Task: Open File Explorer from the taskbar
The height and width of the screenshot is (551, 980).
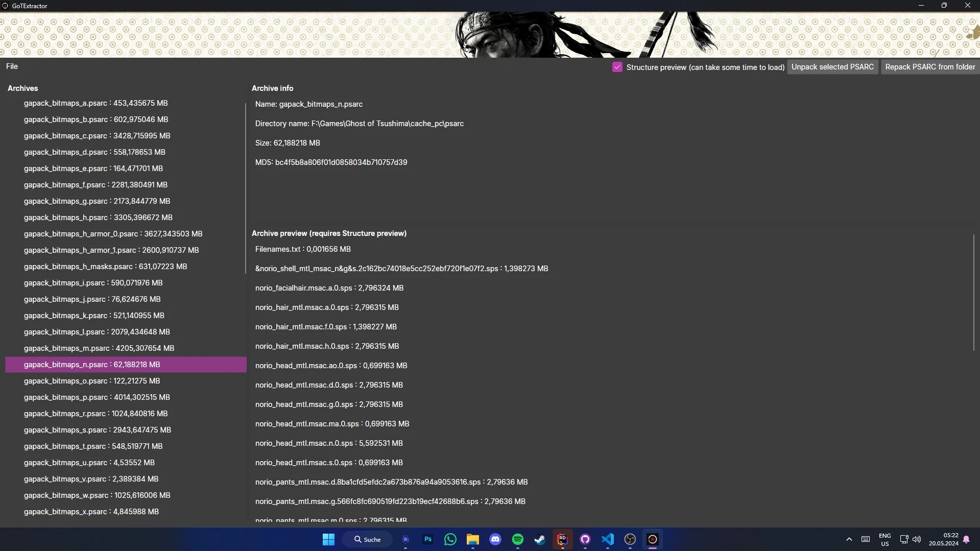Action: click(473, 539)
